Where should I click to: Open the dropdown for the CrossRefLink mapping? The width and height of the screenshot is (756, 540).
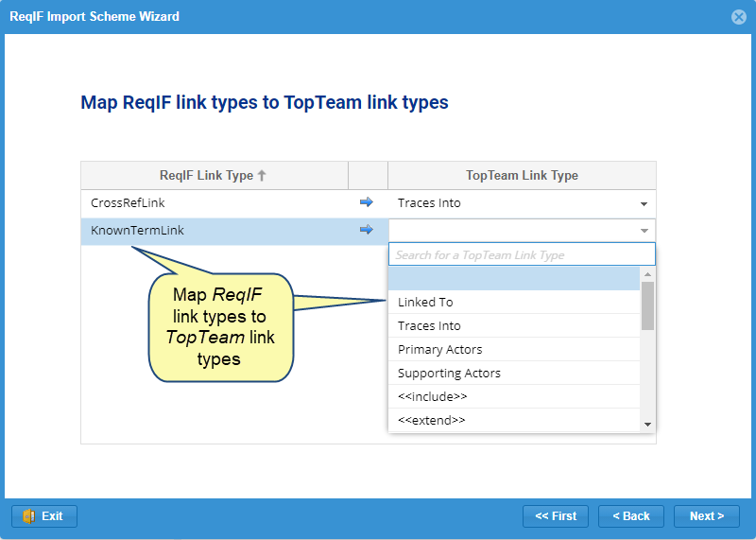coord(644,203)
